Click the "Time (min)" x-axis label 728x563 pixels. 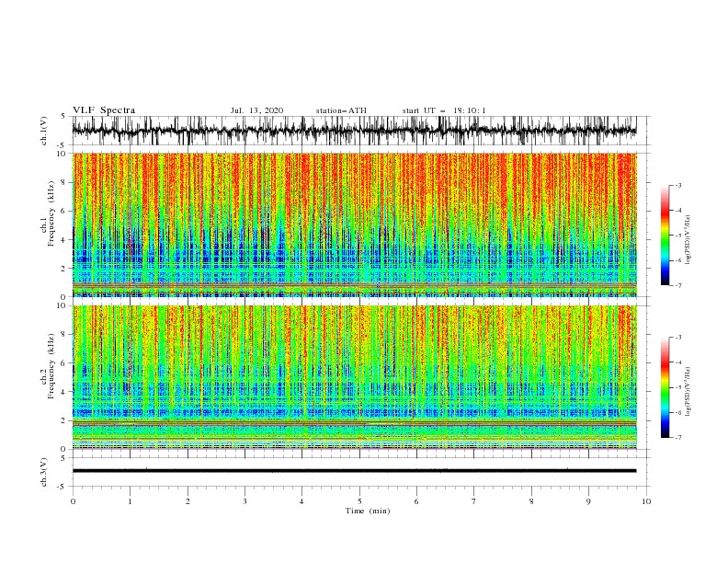[368, 511]
